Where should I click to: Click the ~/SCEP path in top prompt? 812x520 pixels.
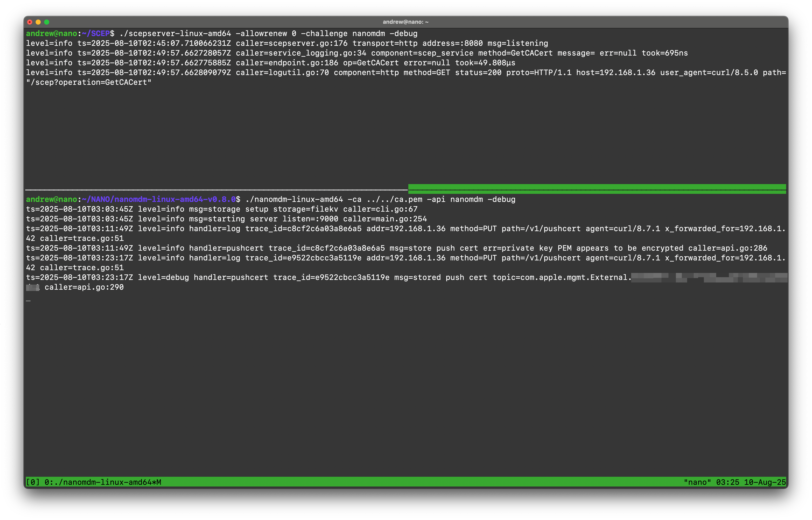(x=96, y=34)
